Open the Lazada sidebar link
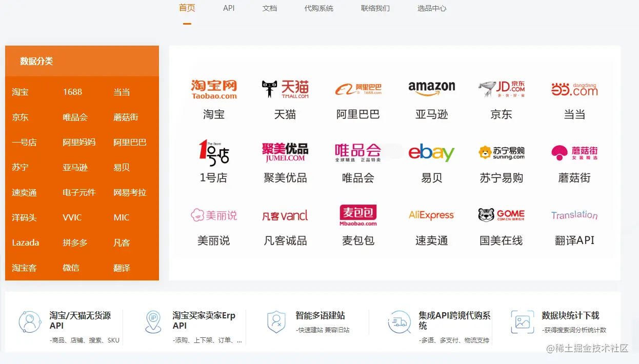The width and height of the screenshot is (639, 364). pos(26,242)
